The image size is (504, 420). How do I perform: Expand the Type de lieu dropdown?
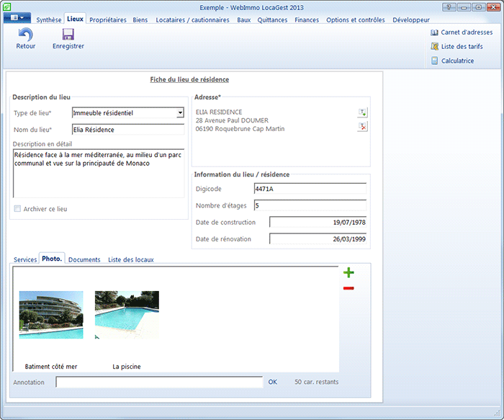180,113
